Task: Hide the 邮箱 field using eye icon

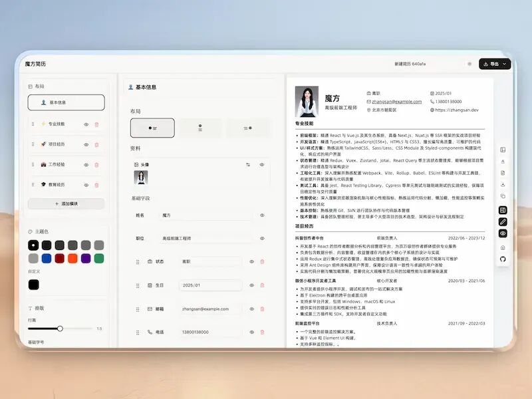Action: click(252, 309)
